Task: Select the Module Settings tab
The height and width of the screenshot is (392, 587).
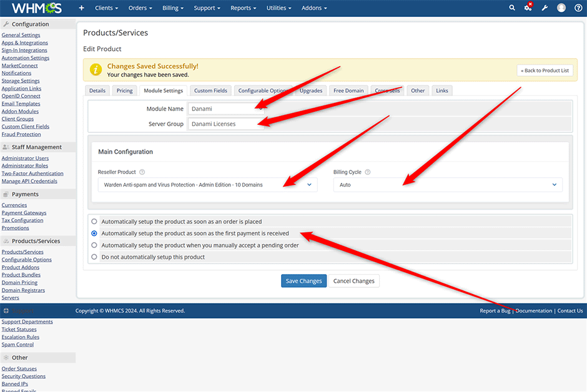Action: click(x=163, y=91)
